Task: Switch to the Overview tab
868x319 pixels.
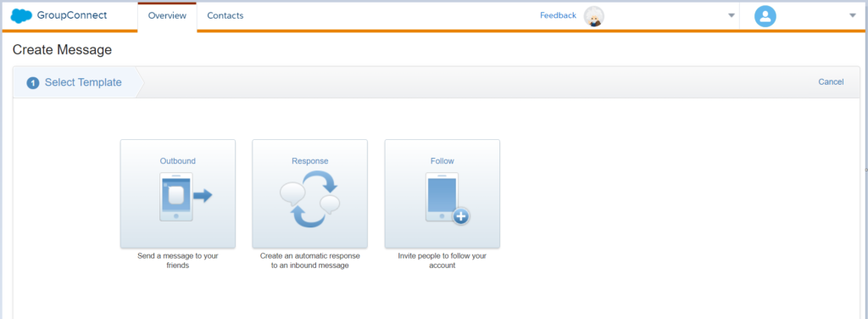Action: click(167, 15)
